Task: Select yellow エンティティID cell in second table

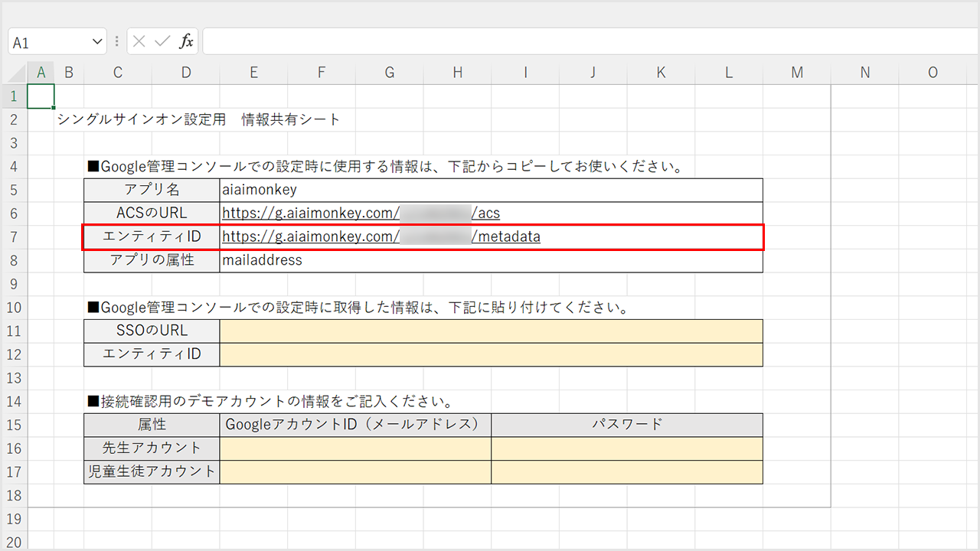Action: pyautogui.click(x=490, y=354)
